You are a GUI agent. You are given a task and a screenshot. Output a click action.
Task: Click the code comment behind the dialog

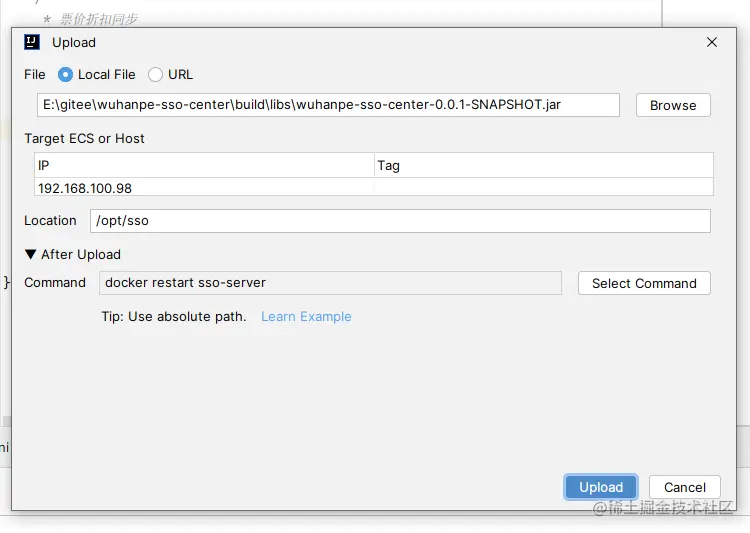coord(99,19)
